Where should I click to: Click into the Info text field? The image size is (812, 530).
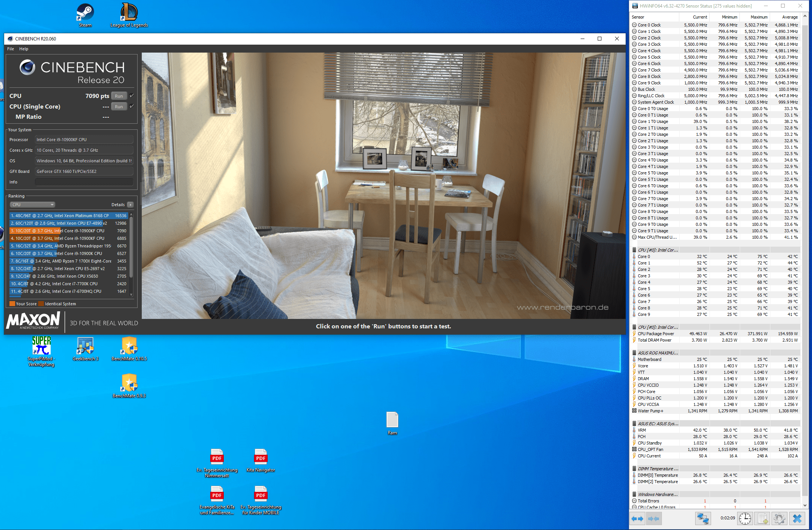pos(84,182)
